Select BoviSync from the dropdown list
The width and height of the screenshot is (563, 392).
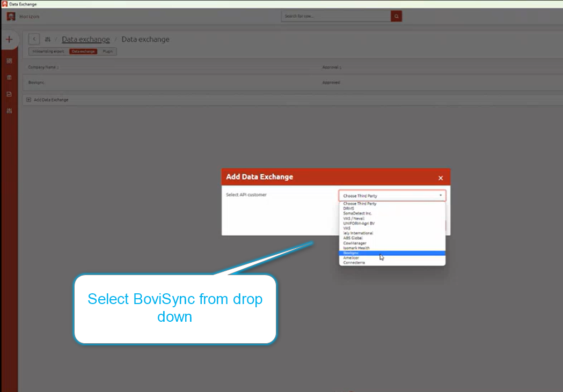(x=392, y=253)
